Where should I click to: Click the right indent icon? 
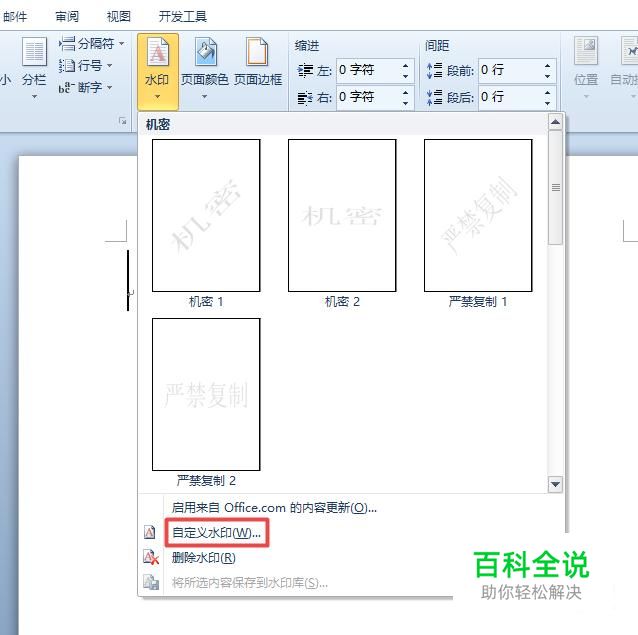pyautogui.click(x=305, y=98)
